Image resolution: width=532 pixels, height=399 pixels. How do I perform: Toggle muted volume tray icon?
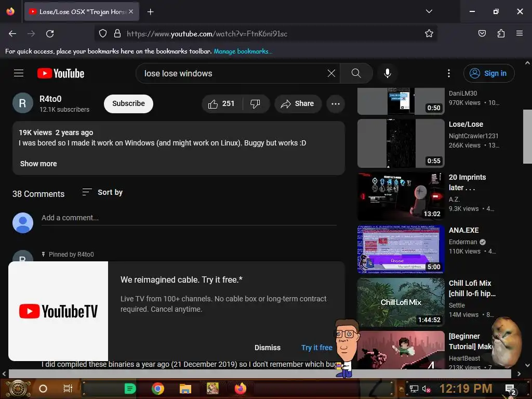426,389
